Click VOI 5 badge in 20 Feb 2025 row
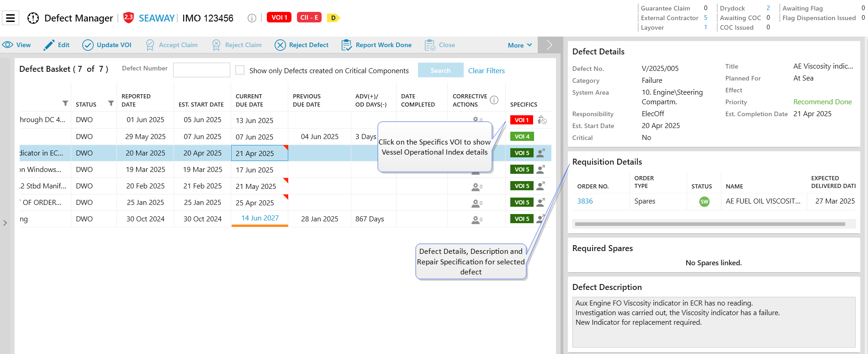The height and width of the screenshot is (354, 868). 522,186
